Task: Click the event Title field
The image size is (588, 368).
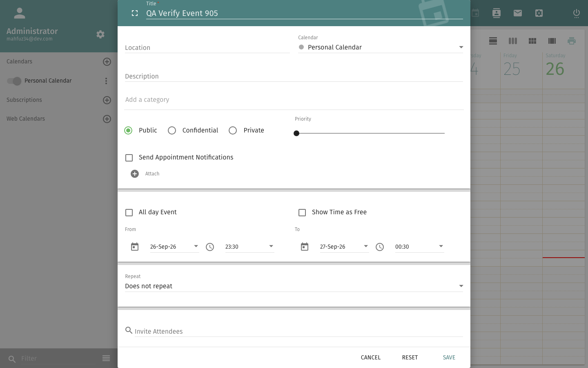Action: tap(305, 13)
